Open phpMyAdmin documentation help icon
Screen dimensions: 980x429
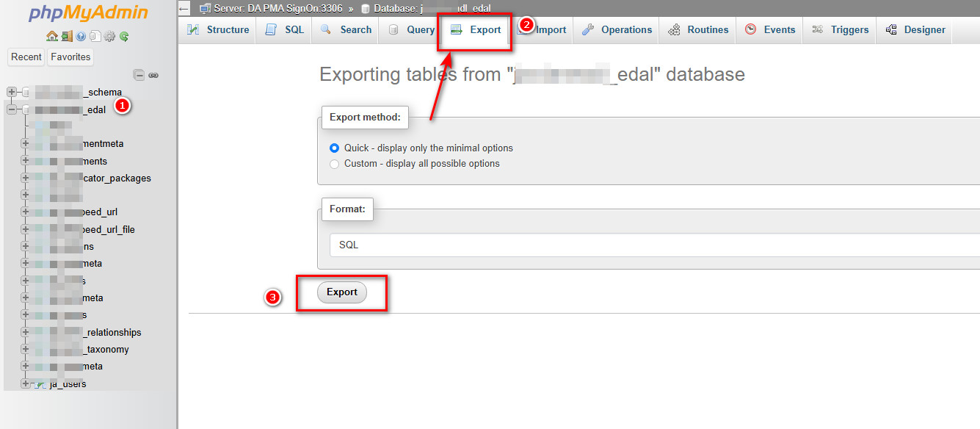(81, 36)
